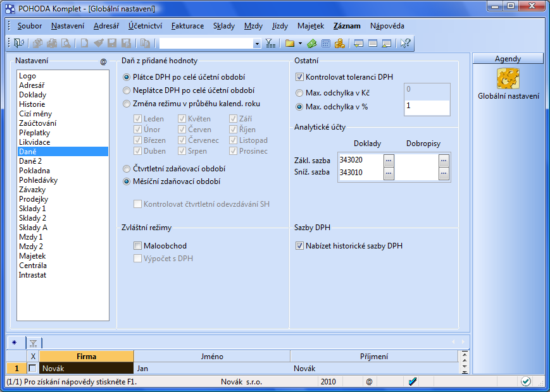Image resolution: width=550 pixels, height=392 pixels.
Task: Click the greyed brush edit icon
Action: click(99, 43)
